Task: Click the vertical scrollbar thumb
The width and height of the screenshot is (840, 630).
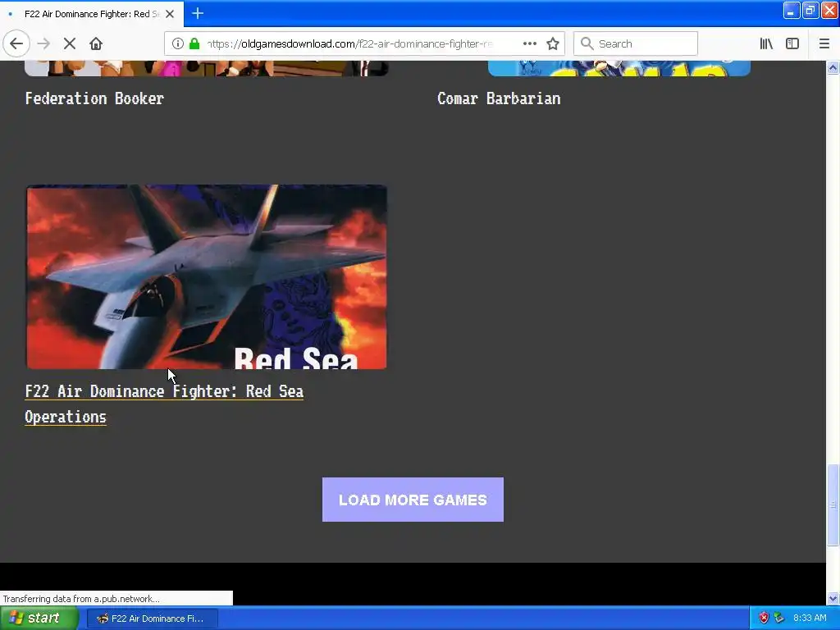Action: click(833, 504)
